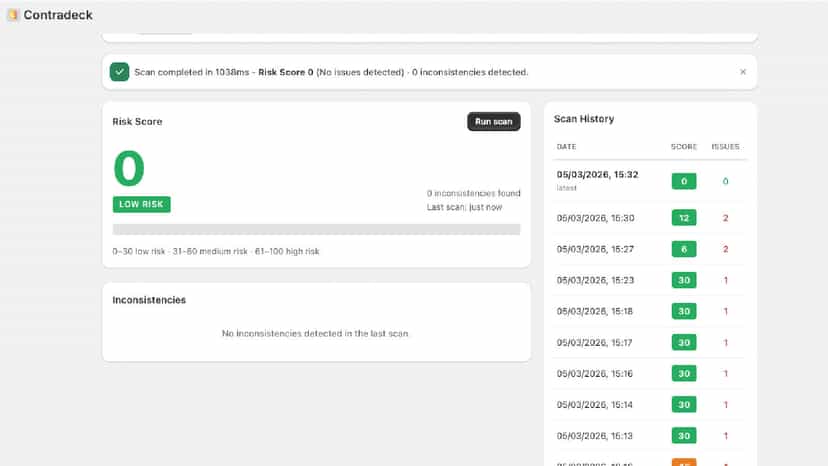Select the 05/03/2026, 15:27 scan row
The image size is (828, 466).
(x=650, y=249)
